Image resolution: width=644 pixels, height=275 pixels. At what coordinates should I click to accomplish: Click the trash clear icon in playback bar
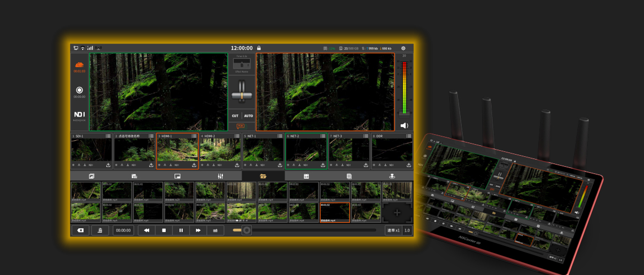[x=100, y=230]
